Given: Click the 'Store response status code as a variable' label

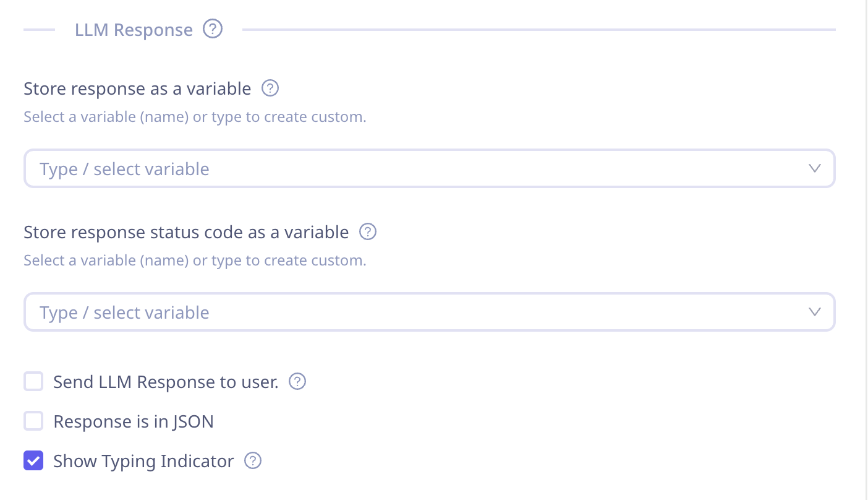Looking at the screenshot, I should point(186,232).
